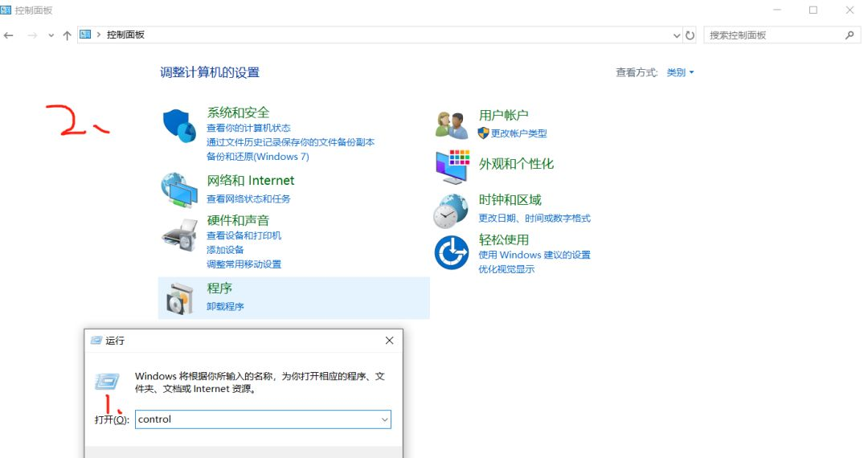868x458 pixels.
Task: Click the Control Panel title bar icon
Action: tap(6, 10)
